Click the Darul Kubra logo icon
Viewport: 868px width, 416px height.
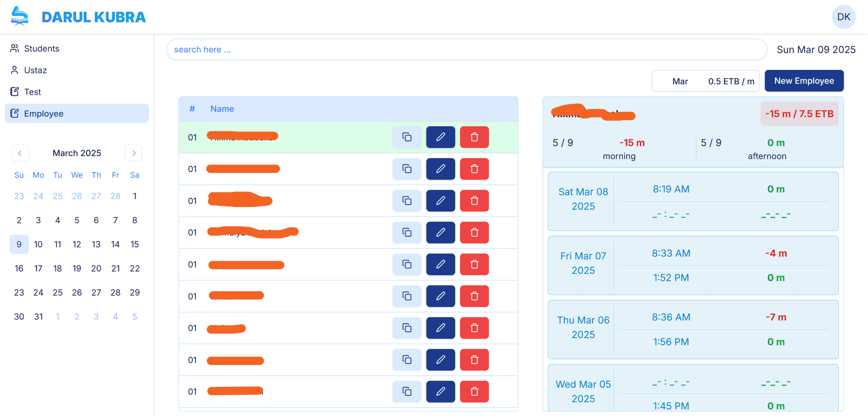point(20,17)
